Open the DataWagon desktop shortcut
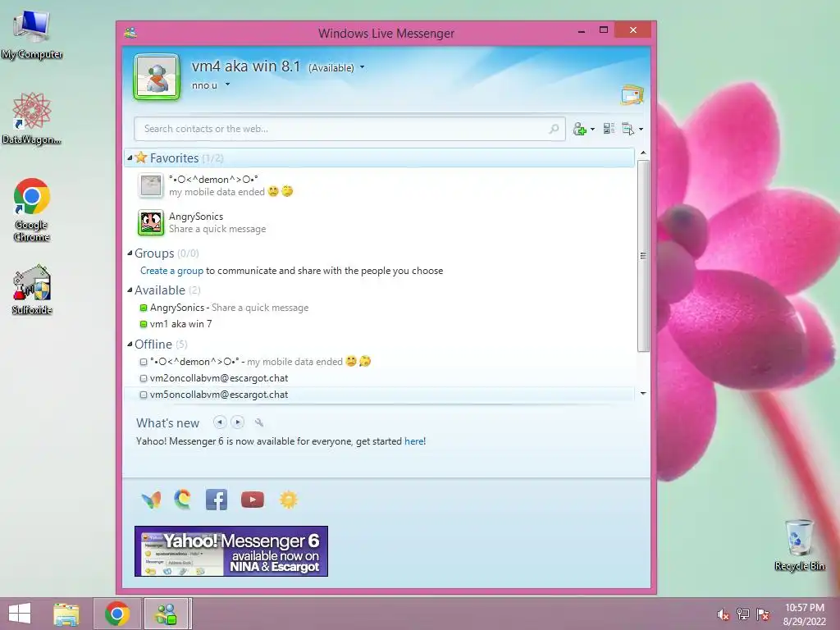 click(32, 118)
